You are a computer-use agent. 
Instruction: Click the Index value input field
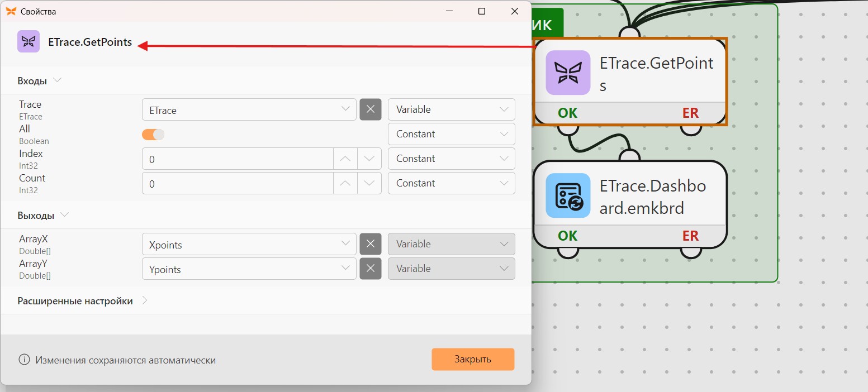tap(238, 159)
